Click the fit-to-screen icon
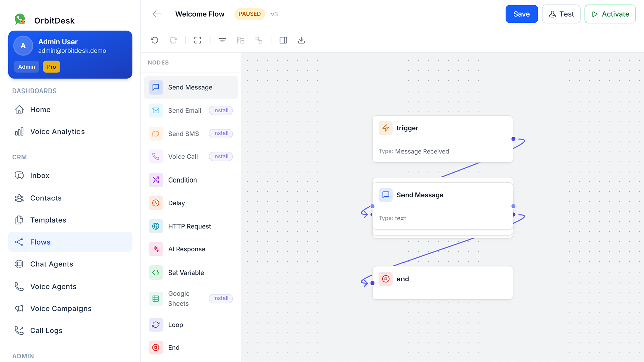Screen dimensions: 644x362 click(x=198, y=40)
